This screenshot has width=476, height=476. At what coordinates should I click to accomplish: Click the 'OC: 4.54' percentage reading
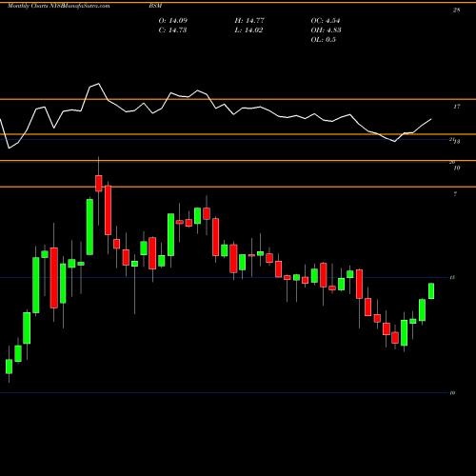point(326,21)
